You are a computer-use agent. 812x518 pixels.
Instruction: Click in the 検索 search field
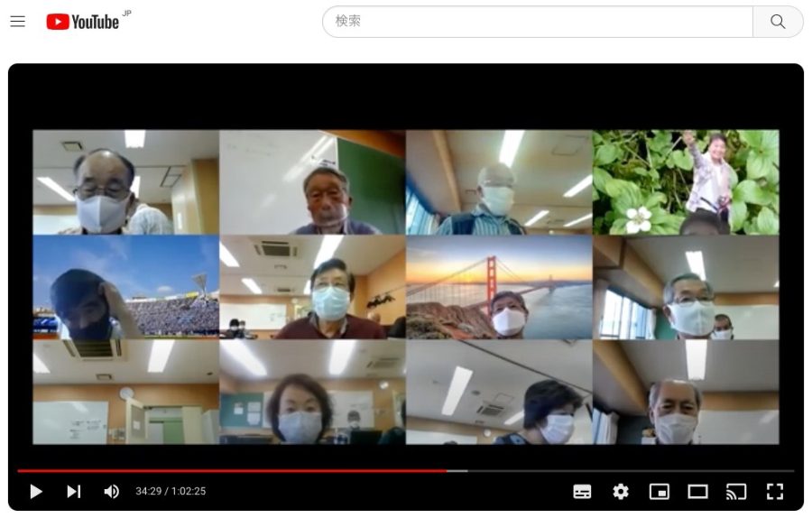pos(537,22)
